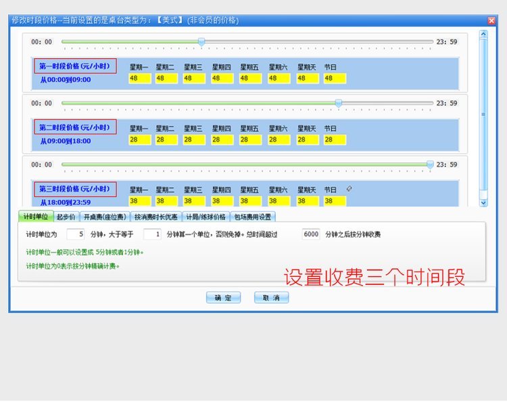507x420 pixels.
Task: Click the 第三时段价格(元/小时) label
Action: pyautogui.click(x=74, y=189)
